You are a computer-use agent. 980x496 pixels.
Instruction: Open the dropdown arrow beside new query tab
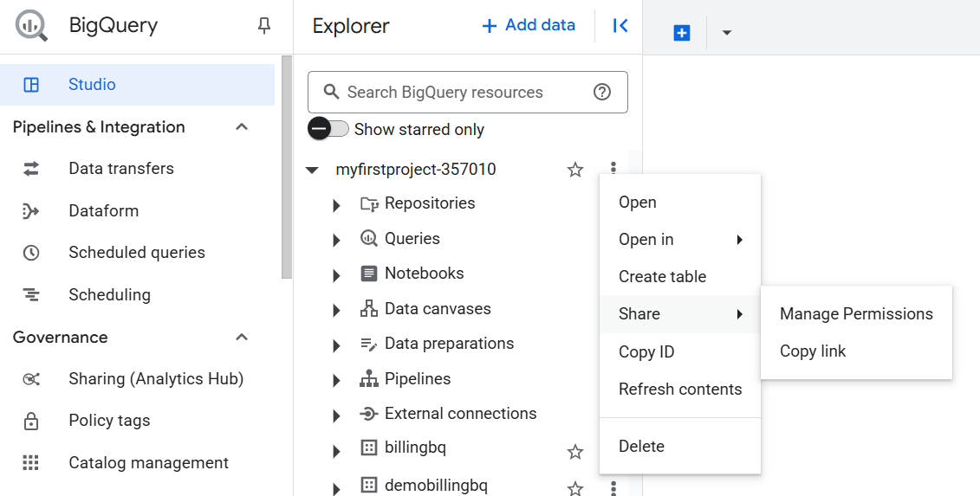[x=727, y=33]
